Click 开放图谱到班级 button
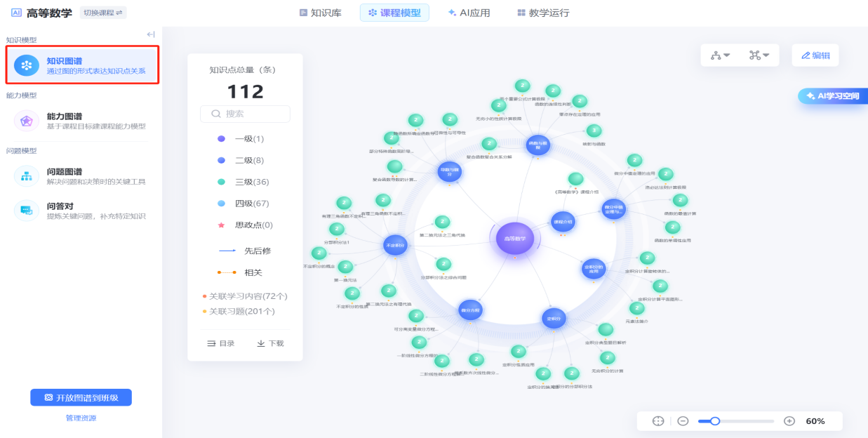 81,397
